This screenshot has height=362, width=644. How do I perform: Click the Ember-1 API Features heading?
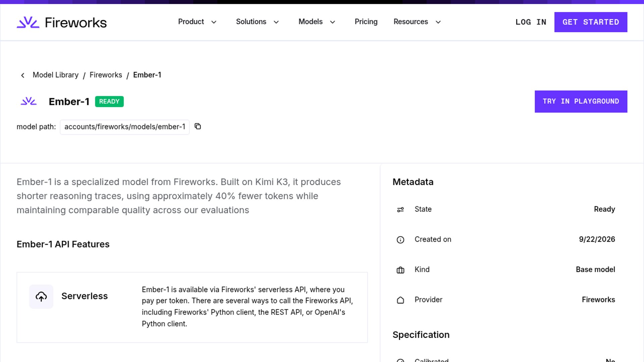[63, 244]
